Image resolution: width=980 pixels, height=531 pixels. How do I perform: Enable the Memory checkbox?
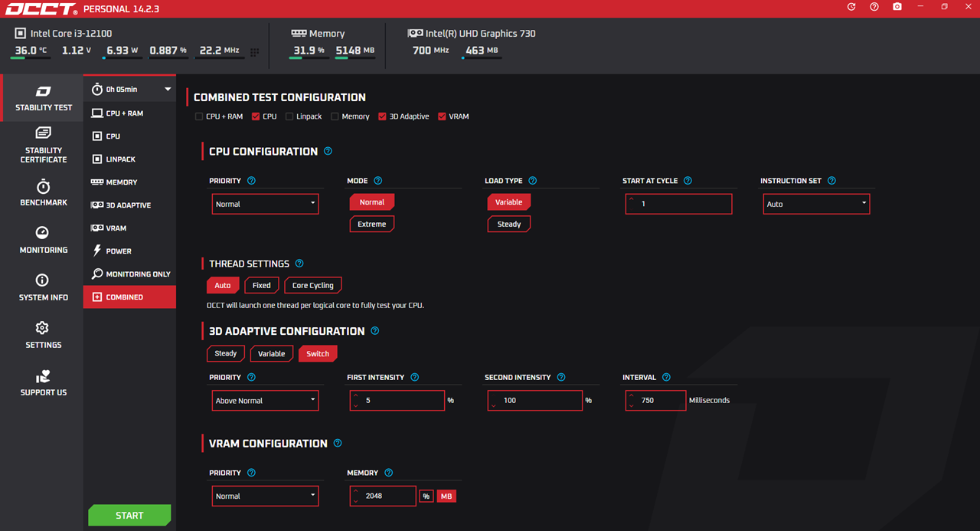[x=335, y=116]
